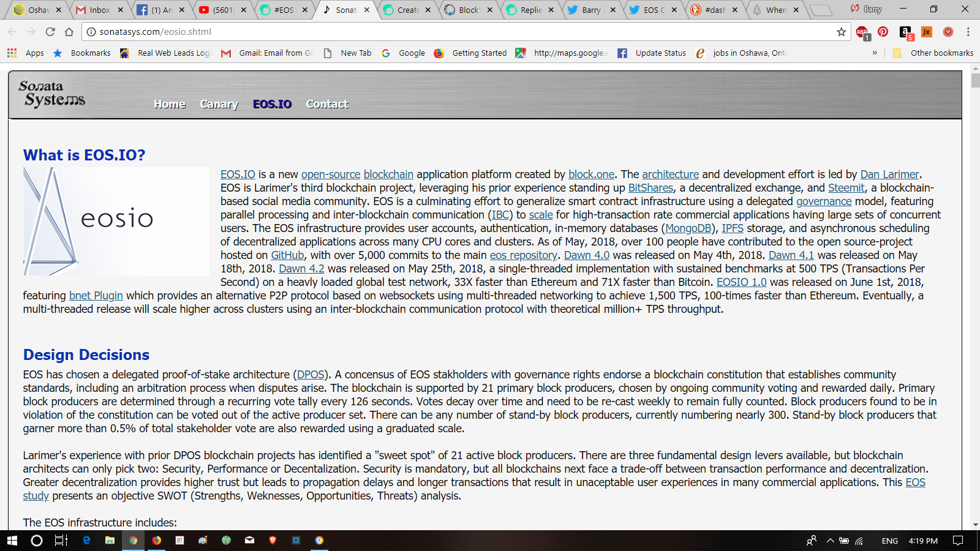Follow the DPOS link
Image resolution: width=980 pixels, height=551 pixels.
[311, 375]
